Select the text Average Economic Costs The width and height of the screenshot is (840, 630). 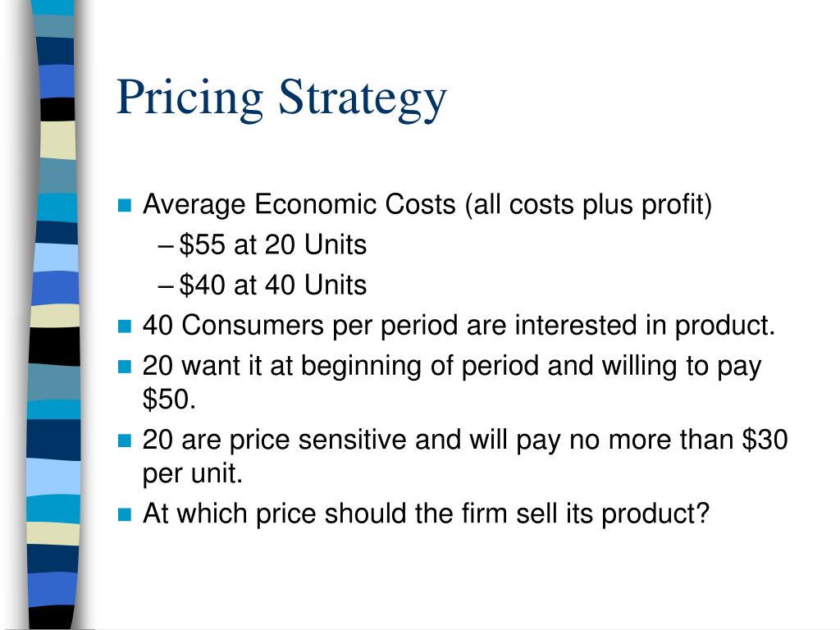299,204
